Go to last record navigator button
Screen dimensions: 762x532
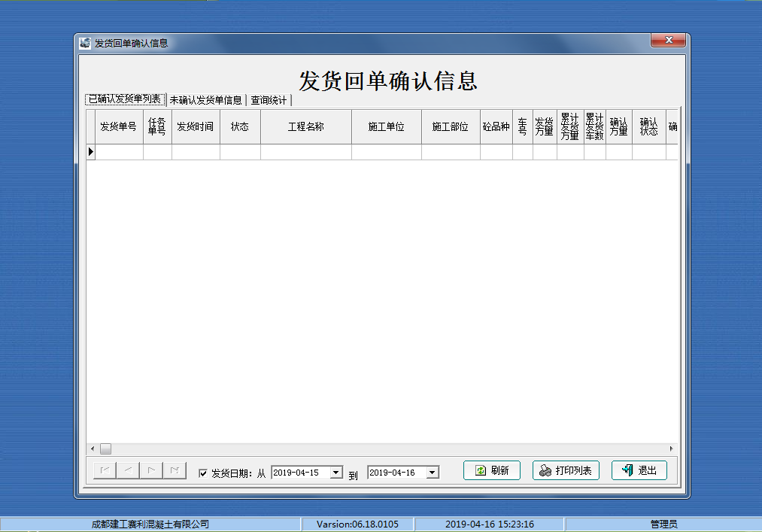(x=175, y=470)
